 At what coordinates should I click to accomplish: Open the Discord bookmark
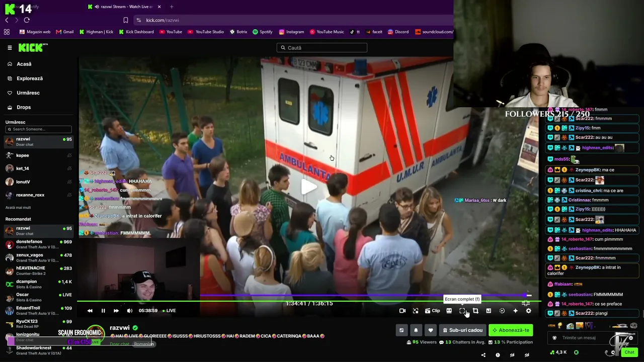(398, 32)
